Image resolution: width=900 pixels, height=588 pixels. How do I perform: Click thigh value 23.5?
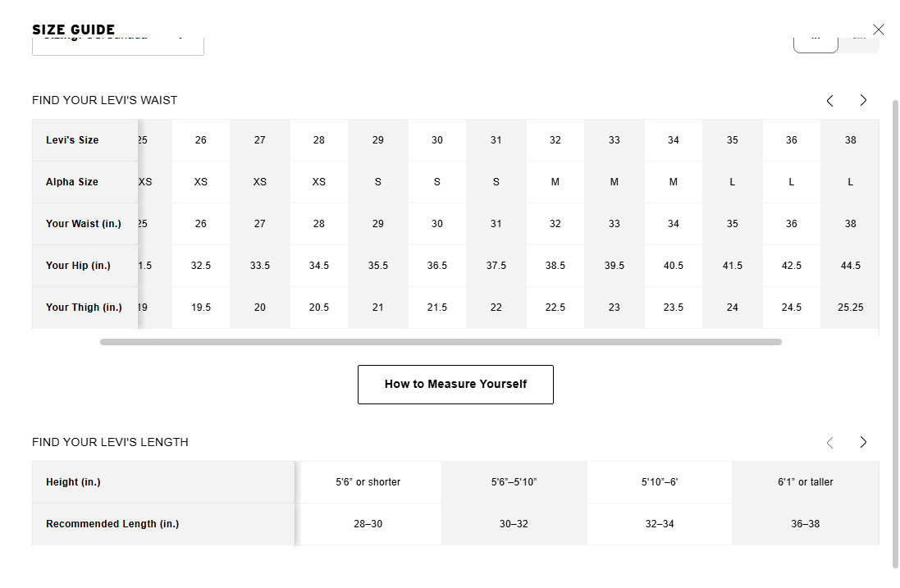(x=674, y=308)
